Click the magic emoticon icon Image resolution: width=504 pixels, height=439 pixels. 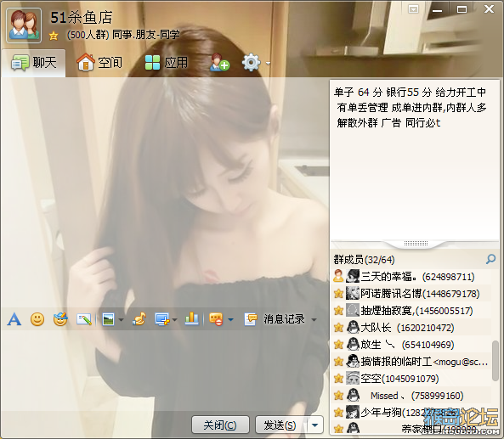tap(60, 319)
